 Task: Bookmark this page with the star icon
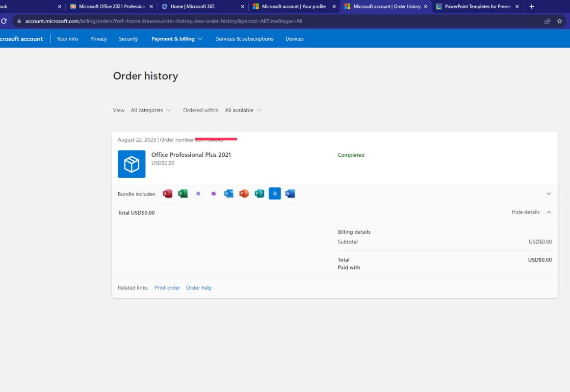pos(560,21)
